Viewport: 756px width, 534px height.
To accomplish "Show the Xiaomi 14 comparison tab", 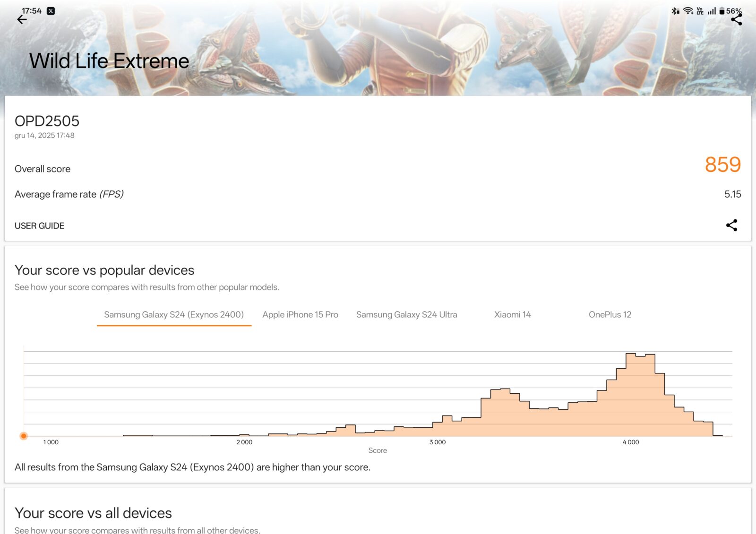I will (x=512, y=314).
